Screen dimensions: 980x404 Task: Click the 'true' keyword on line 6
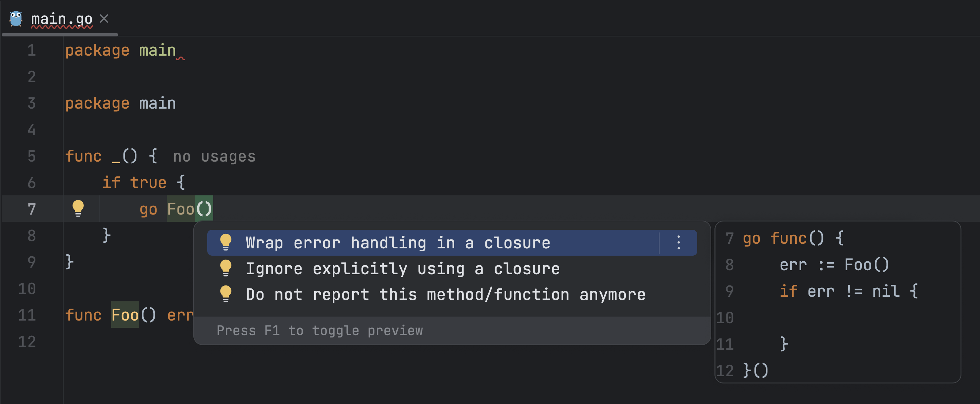tap(148, 182)
